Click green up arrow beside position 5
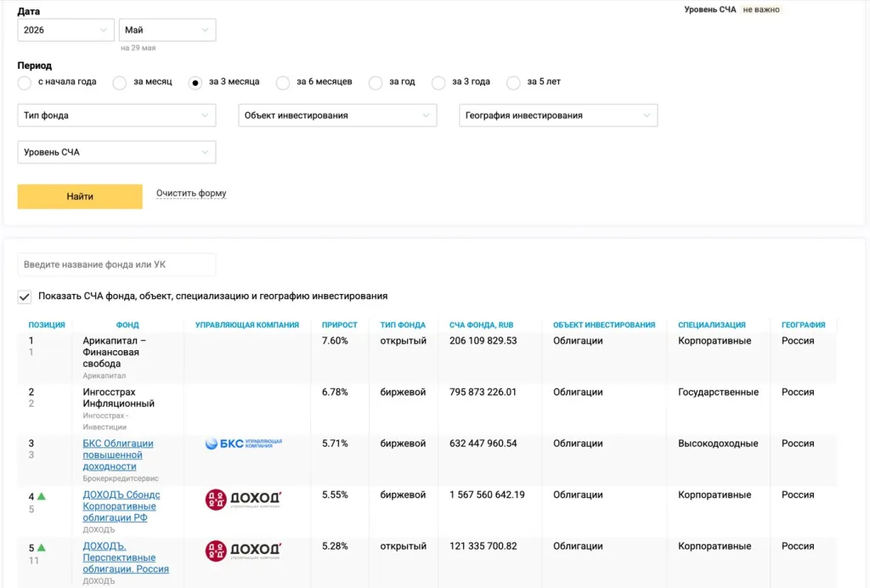This screenshot has height=588, width=870. (x=41, y=547)
